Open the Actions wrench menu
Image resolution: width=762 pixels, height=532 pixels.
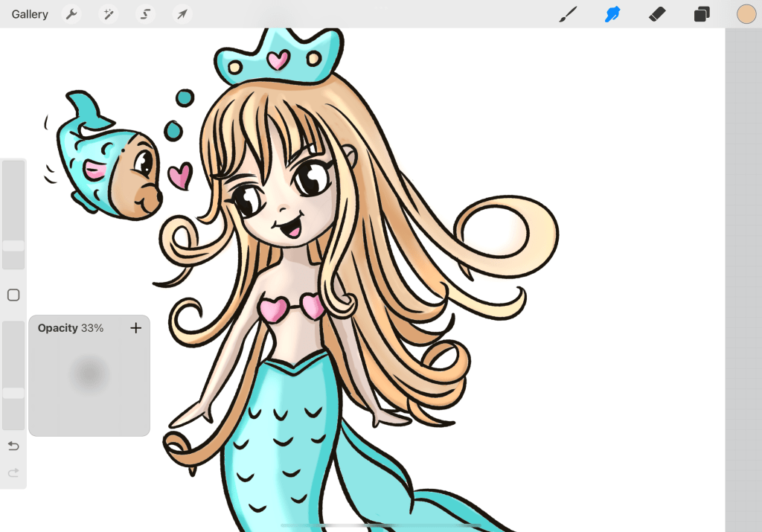[x=71, y=14]
